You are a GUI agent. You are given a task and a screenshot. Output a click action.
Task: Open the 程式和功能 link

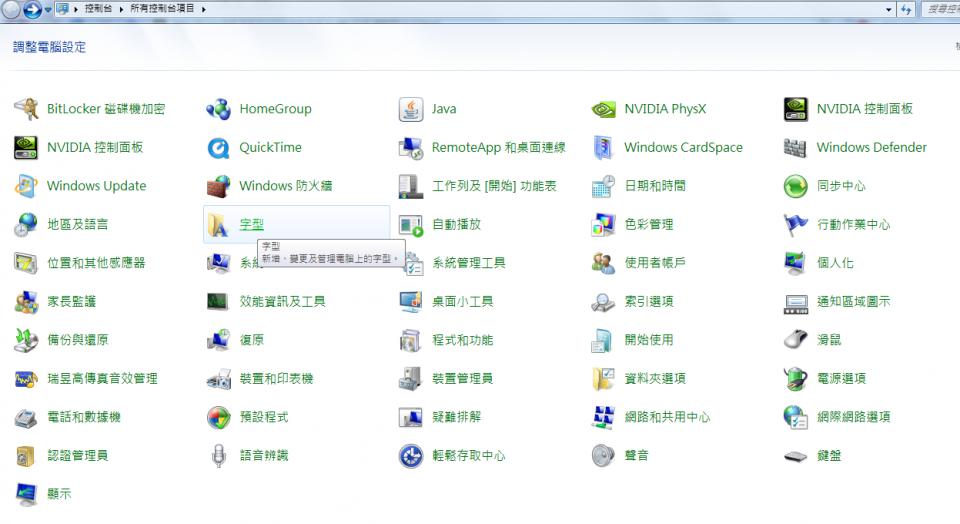point(462,340)
